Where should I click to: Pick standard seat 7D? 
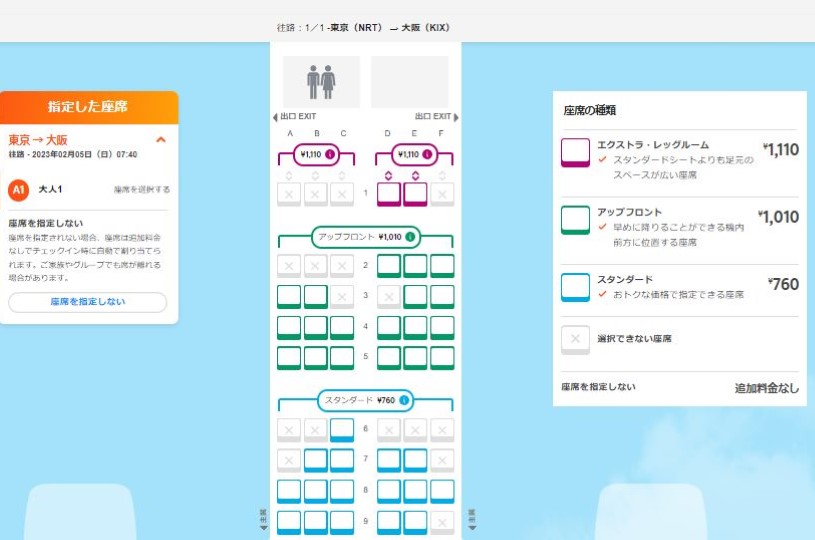(x=389, y=460)
